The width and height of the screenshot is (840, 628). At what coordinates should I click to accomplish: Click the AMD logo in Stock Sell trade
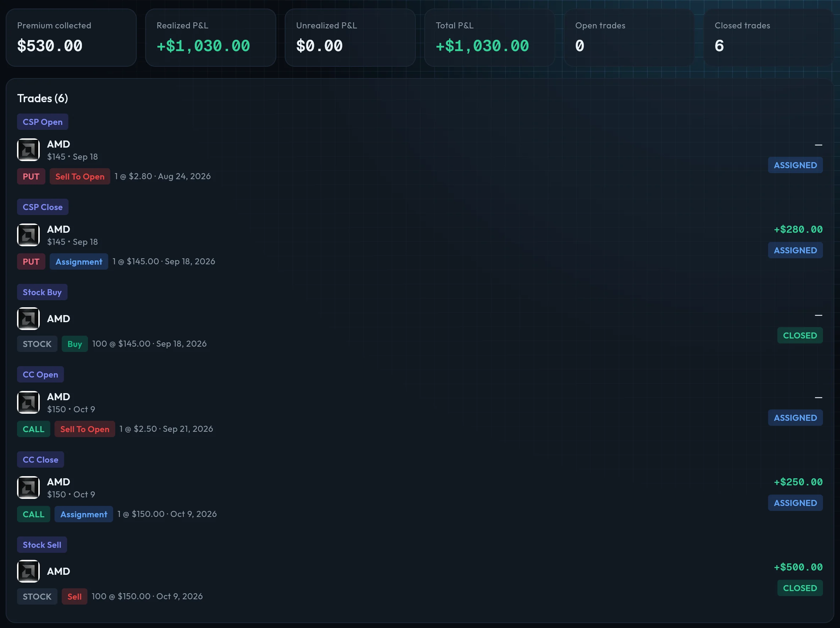(28, 571)
